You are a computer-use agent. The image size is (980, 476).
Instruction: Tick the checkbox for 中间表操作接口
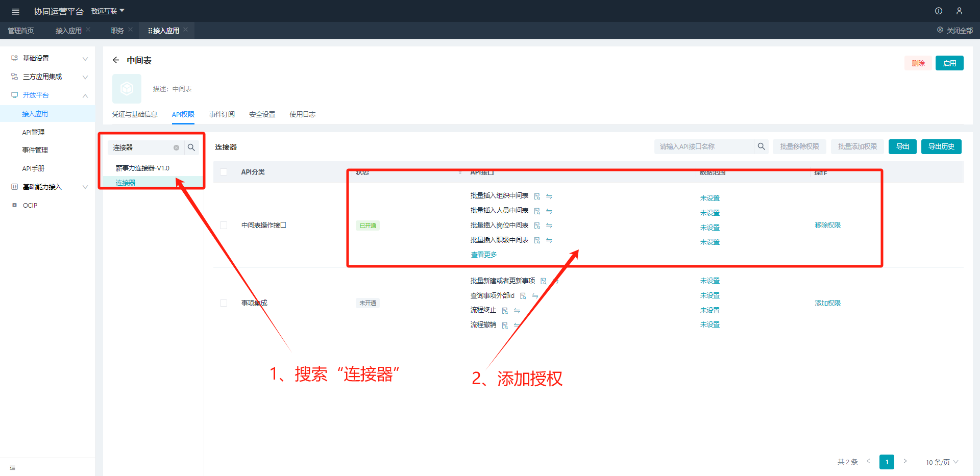224,225
